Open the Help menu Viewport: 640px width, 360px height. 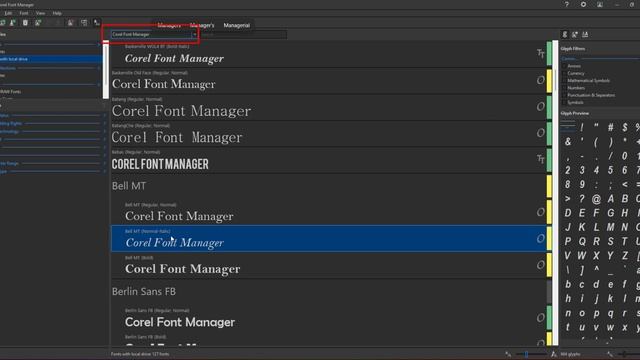click(x=57, y=13)
